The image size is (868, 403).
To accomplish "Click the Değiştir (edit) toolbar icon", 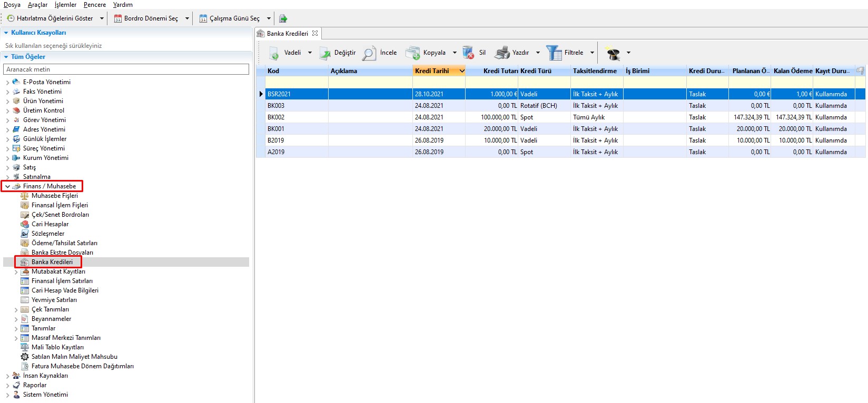I will coord(325,53).
